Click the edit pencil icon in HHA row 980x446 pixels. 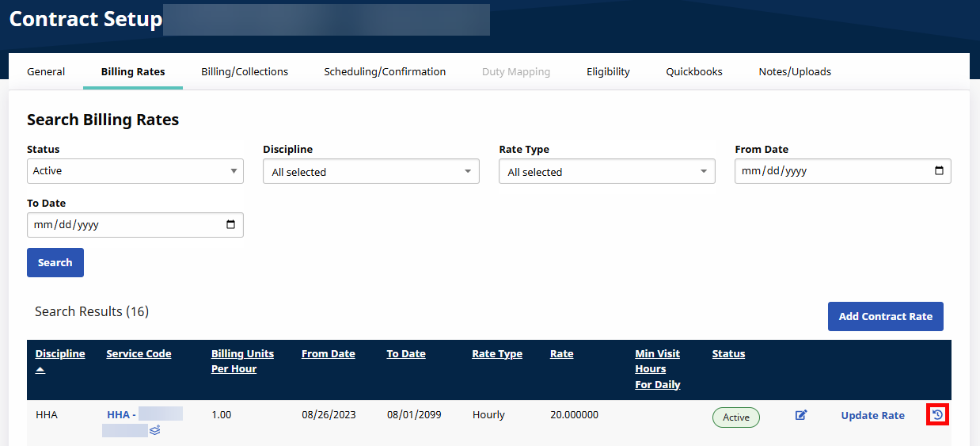801,415
